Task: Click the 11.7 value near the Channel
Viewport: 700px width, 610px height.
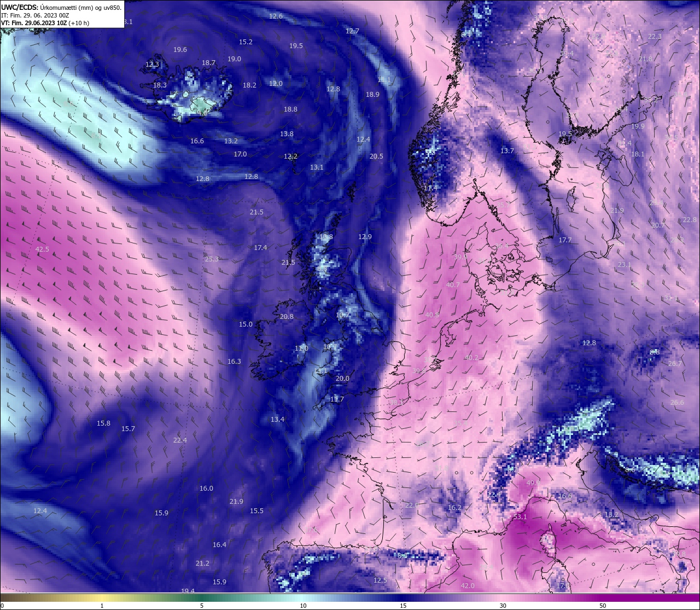Action: click(x=337, y=399)
